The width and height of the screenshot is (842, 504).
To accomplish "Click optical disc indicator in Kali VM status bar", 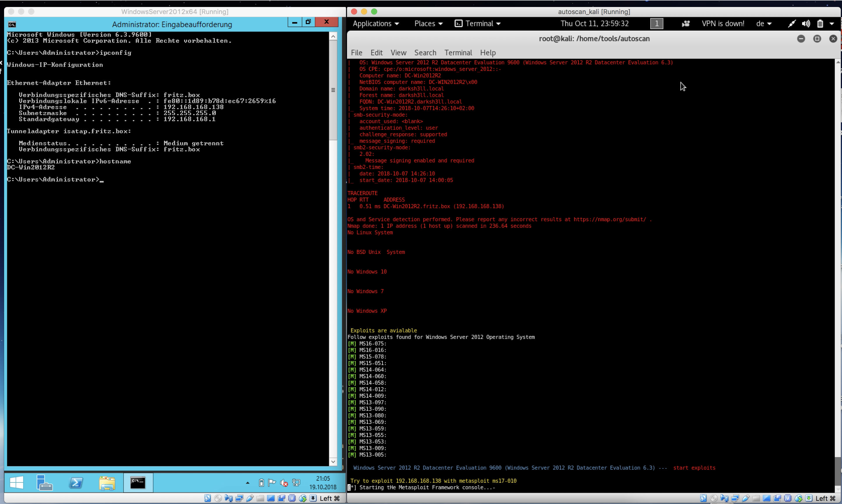I will point(714,498).
